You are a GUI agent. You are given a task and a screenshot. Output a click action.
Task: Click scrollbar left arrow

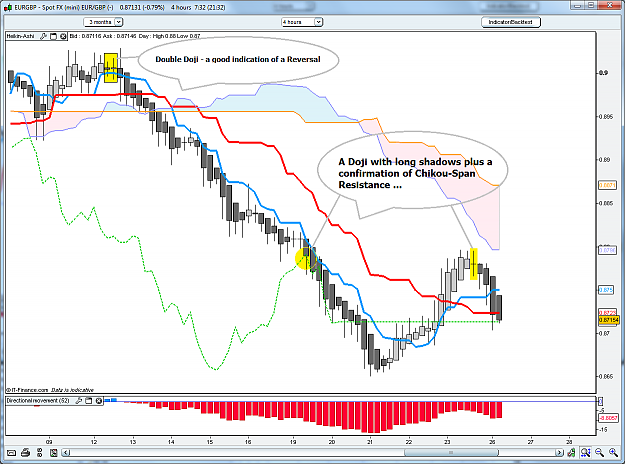tap(67, 453)
